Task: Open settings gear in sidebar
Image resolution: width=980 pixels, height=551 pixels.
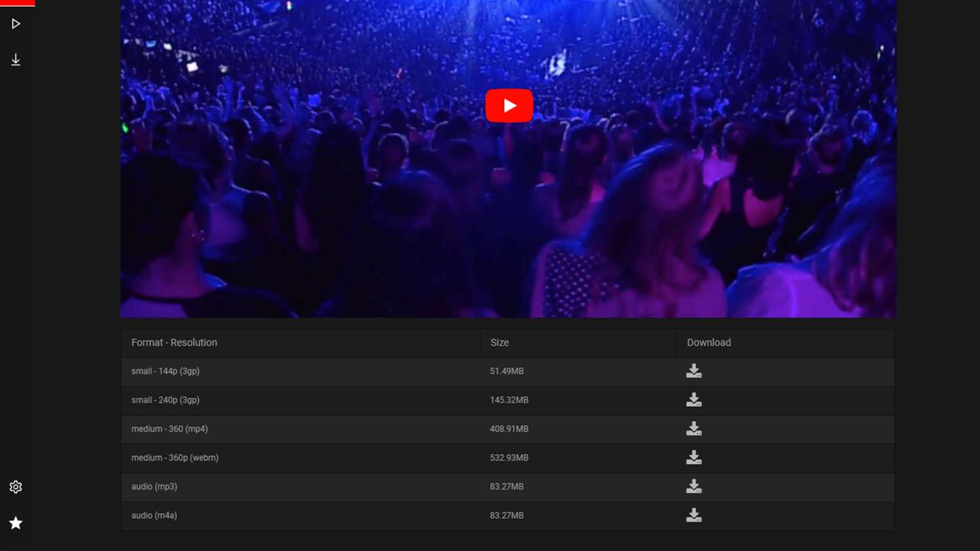Action: click(16, 487)
